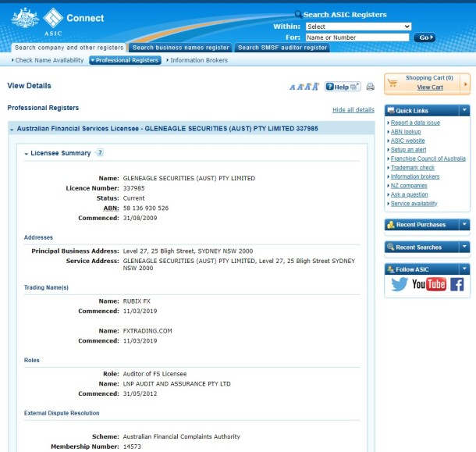The image size is (476, 452).
Task: Click the Hide all details link
Action: (x=353, y=110)
